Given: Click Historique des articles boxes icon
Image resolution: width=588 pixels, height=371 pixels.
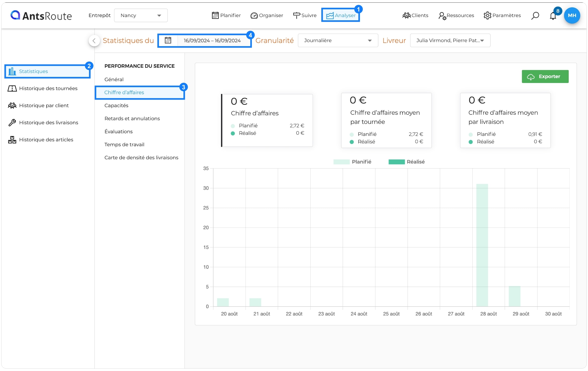Looking at the screenshot, I should 12,140.
